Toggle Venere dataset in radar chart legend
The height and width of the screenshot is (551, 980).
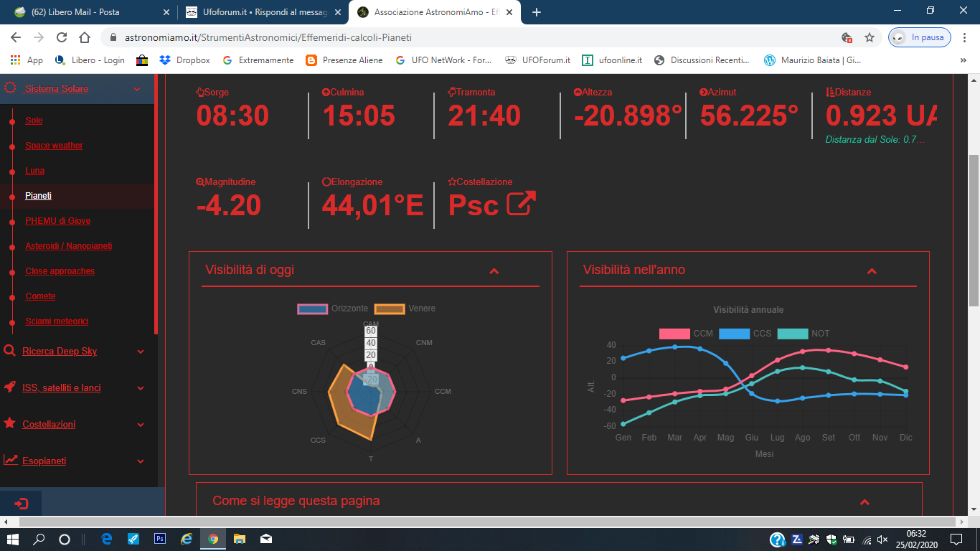click(x=390, y=309)
